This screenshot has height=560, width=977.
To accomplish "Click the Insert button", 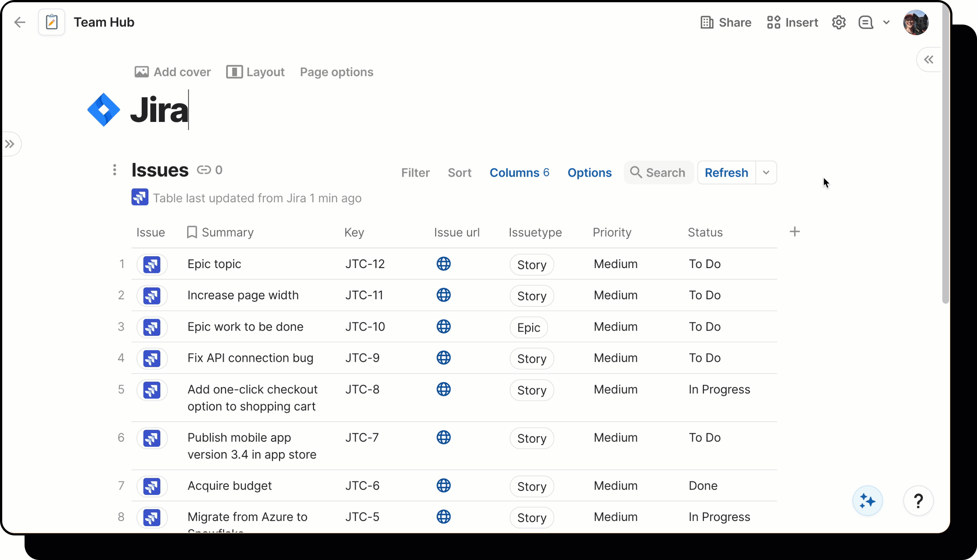I will click(x=792, y=22).
